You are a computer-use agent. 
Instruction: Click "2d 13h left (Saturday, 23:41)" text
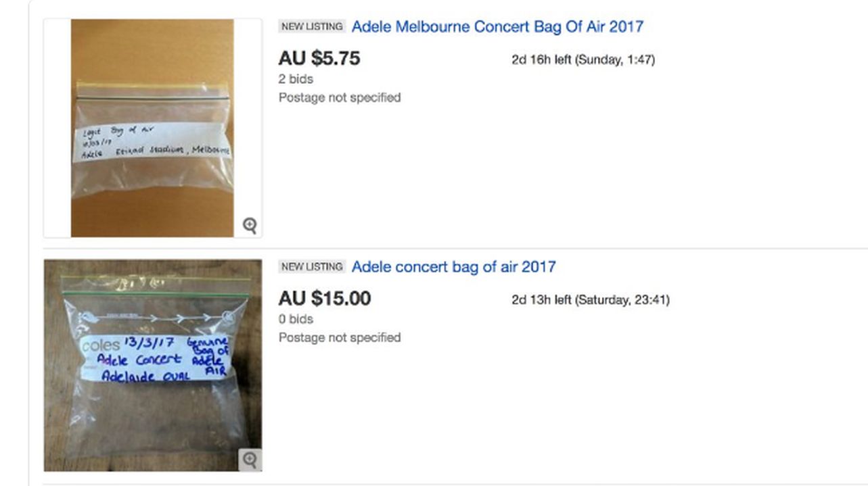click(x=591, y=299)
